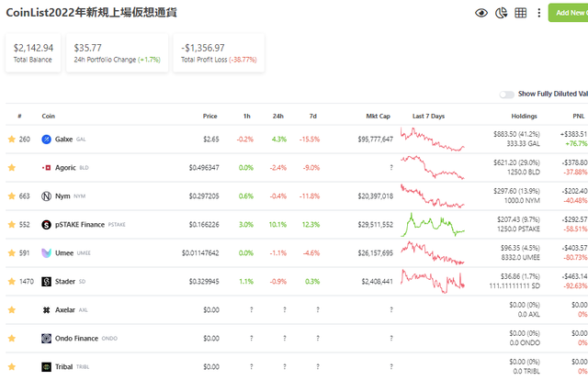Open the Galxe coin page link
Image resolution: width=588 pixels, height=380 pixels.
click(x=63, y=139)
